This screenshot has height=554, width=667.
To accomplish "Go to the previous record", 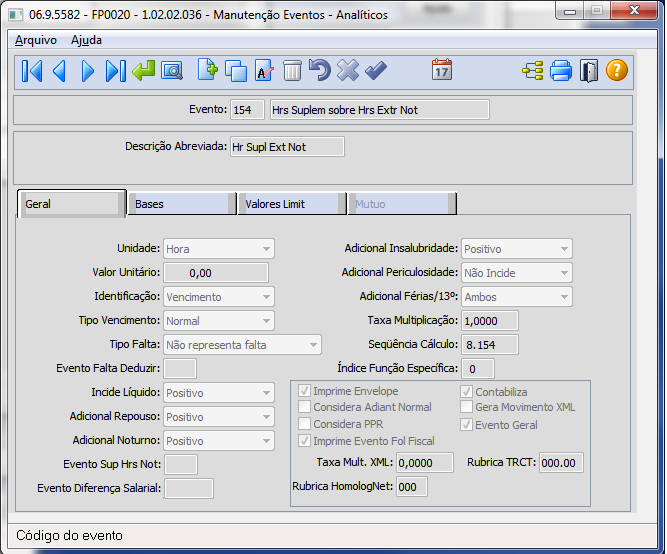I will pyautogui.click(x=60, y=71).
